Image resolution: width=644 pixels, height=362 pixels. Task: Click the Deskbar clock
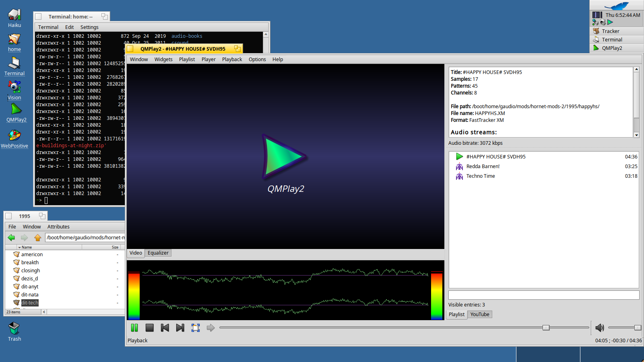(x=623, y=15)
